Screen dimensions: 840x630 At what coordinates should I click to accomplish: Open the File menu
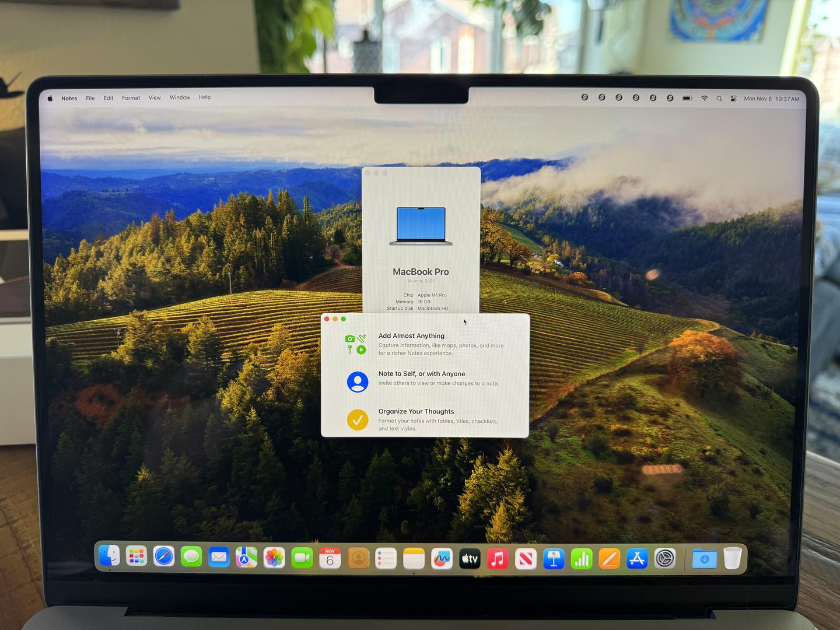90,98
